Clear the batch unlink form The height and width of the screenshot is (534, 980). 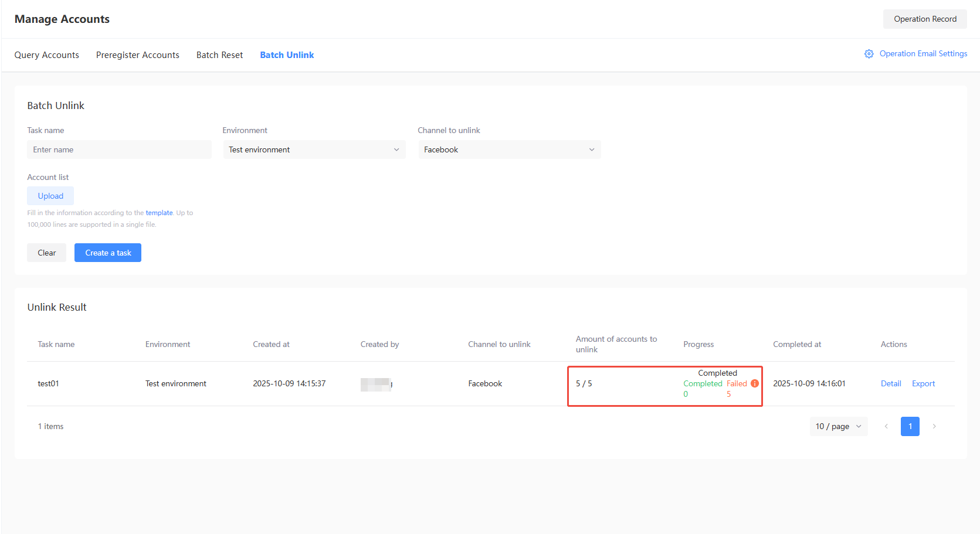coord(47,253)
